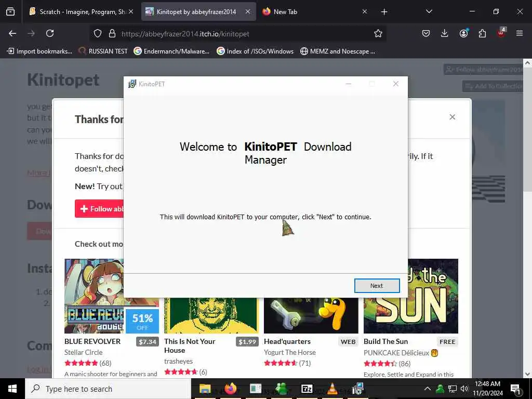Open a new browser tab with plus button
This screenshot has height=399, width=532.
coord(384,12)
